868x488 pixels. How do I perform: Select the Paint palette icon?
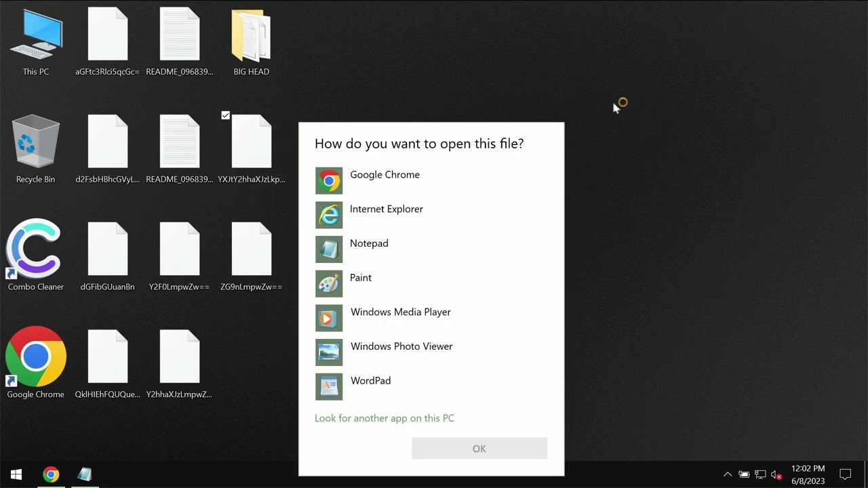[x=329, y=283]
